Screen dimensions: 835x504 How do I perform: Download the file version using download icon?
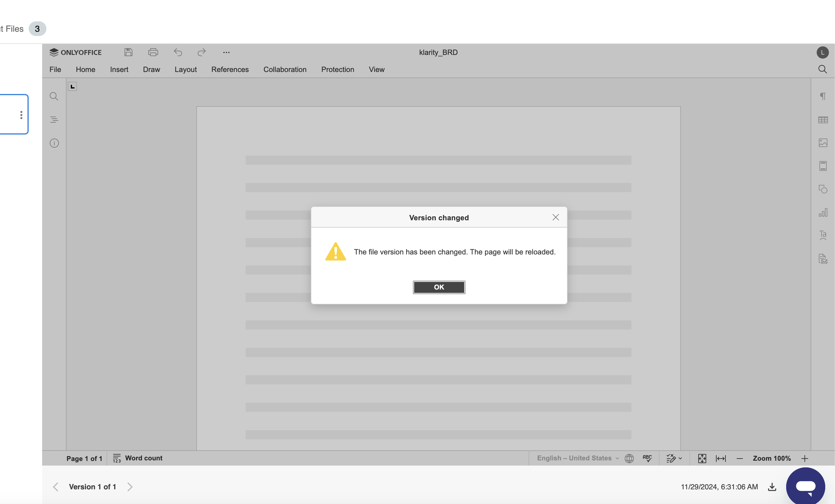pos(772,487)
